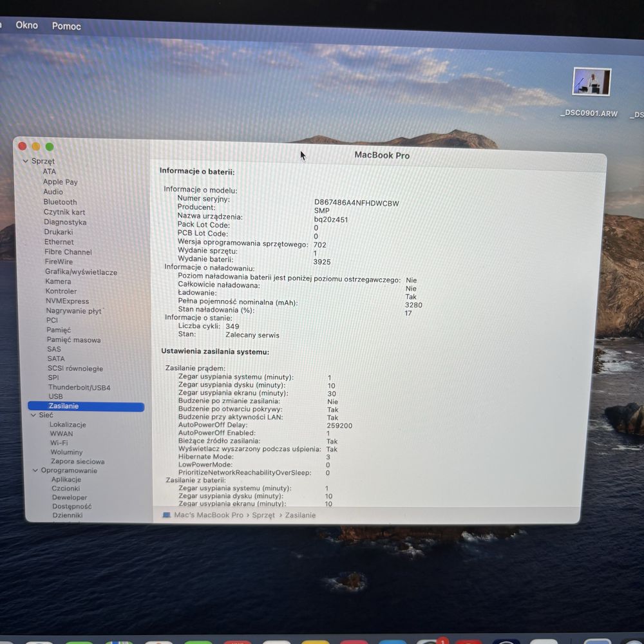Select WWAN under Sieć
The width and height of the screenshot is (644, 644).
pyautogui.click(x=62, y=433)
